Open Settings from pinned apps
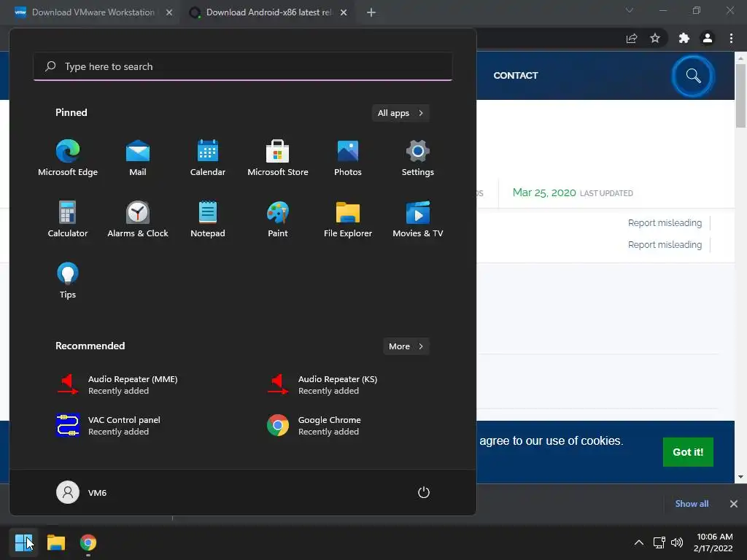 pos(418,158)
